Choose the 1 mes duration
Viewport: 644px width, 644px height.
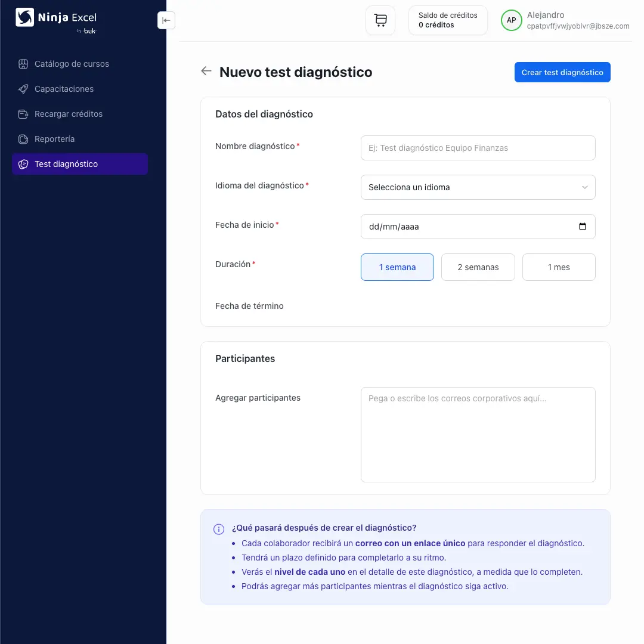[559, 267]
